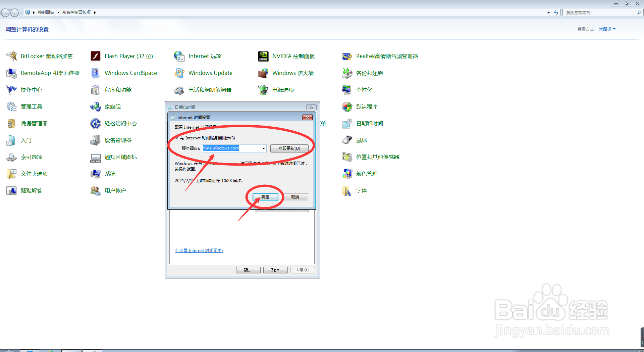Close the Internet 时间设置 dialog

pos(307,117)
